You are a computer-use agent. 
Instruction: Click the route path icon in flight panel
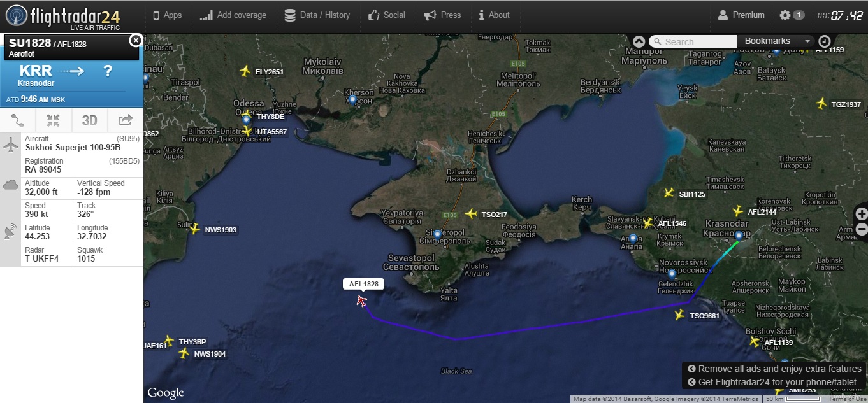coord(18,120)
